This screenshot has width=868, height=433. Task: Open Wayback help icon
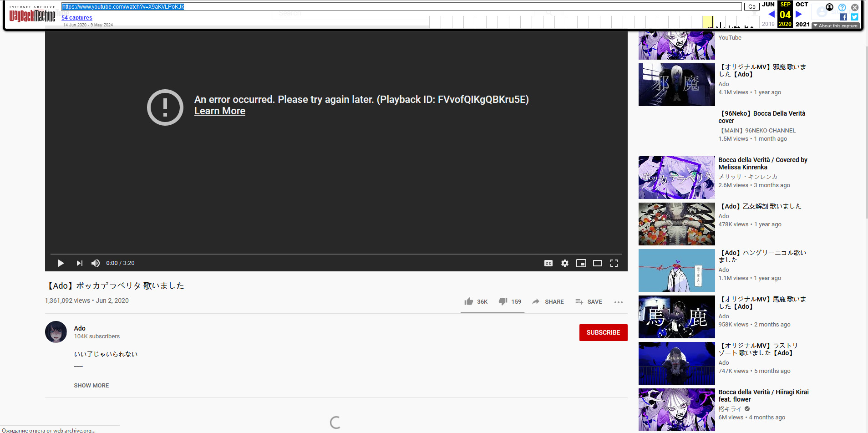(x=842, y=7)
